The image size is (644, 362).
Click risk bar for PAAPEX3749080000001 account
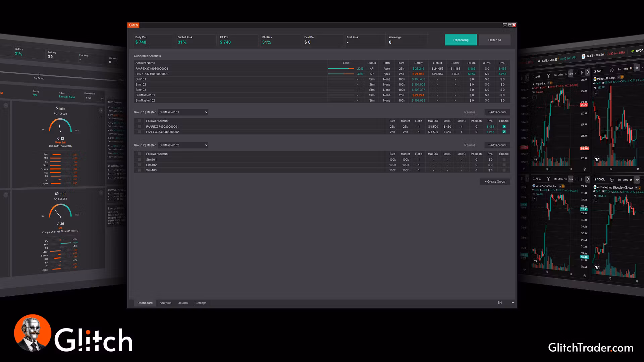[341, 68]
